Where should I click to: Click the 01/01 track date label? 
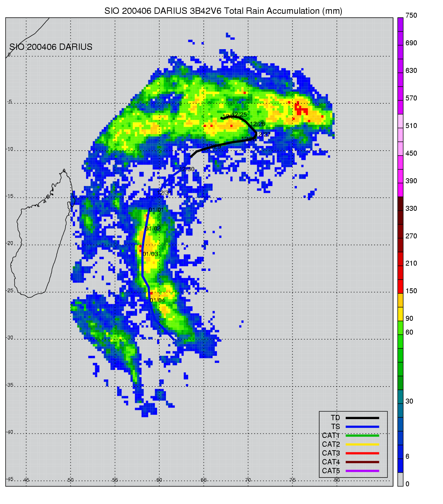(x=156, y=210)
